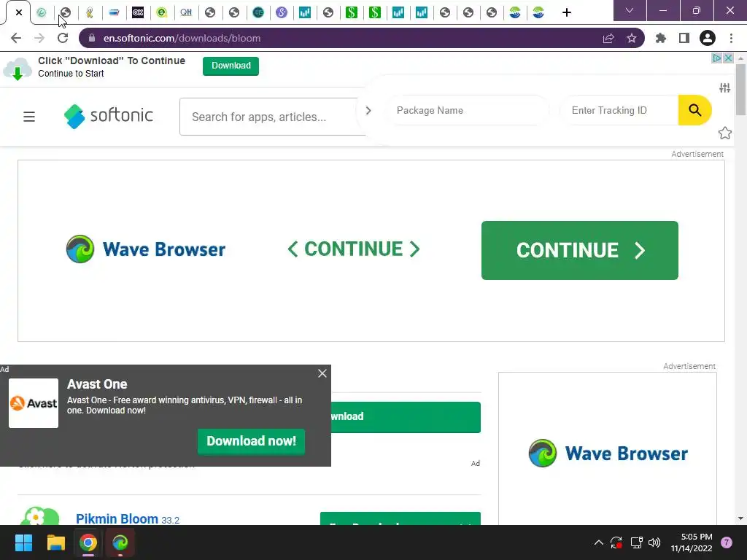Switch to Chrome on the taskbar
The width and height of the screenshot is (747, 560).
[88, 542]
